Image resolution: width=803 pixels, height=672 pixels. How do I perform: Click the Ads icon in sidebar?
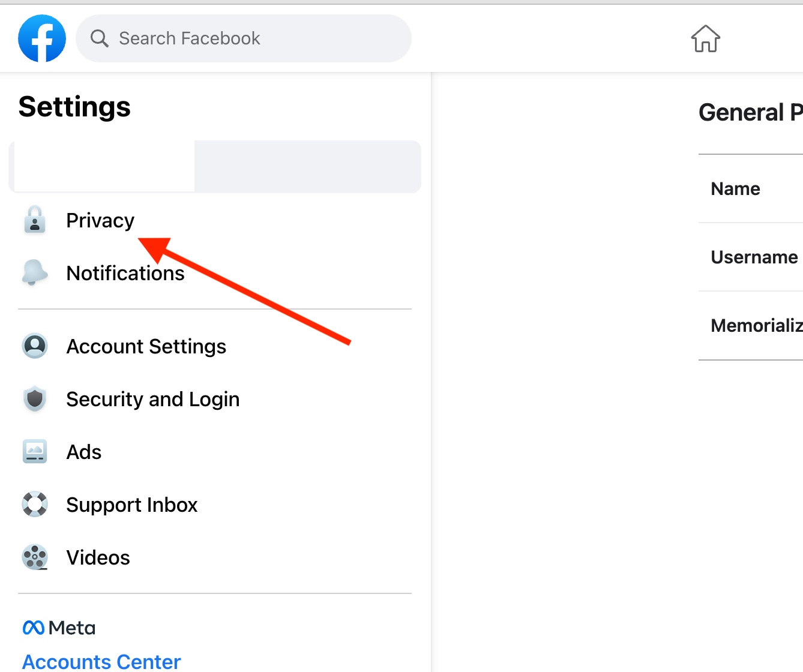pos(35,452)
